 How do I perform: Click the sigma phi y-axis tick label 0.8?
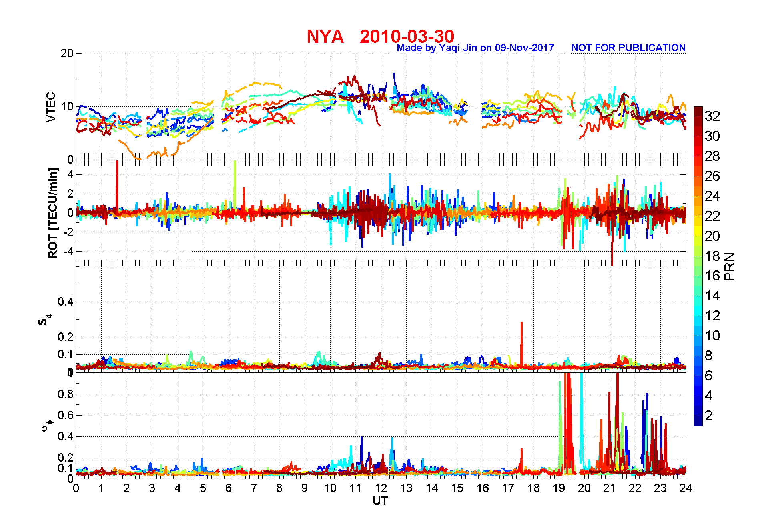pyautogui.click(x=66, y=394)
